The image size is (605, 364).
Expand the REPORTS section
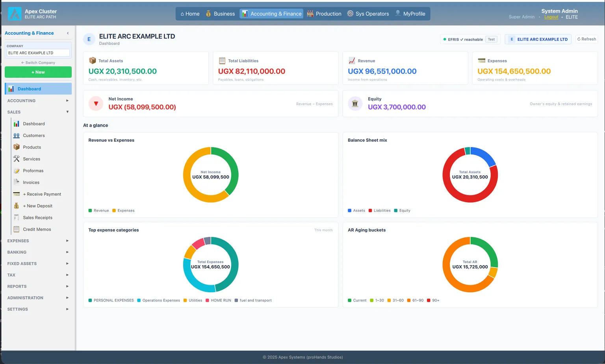38,286
